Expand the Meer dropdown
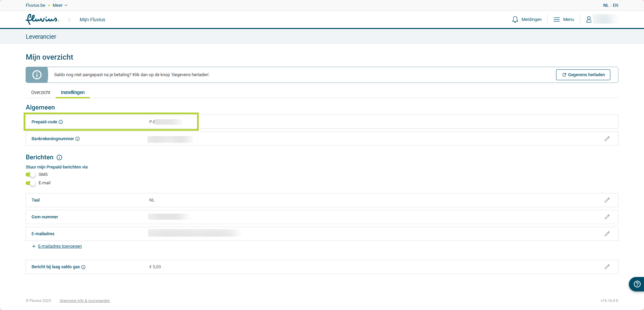Image resolution: width=644 pixels, height=310 pixels. pyautogui.click(x=60, y=5)
